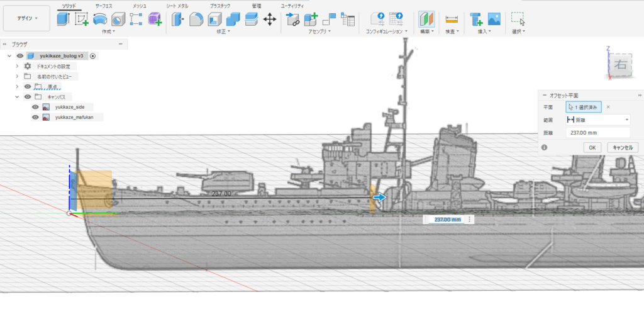Click the 距離 input field showing 237.00 mm

coord(597,133)
